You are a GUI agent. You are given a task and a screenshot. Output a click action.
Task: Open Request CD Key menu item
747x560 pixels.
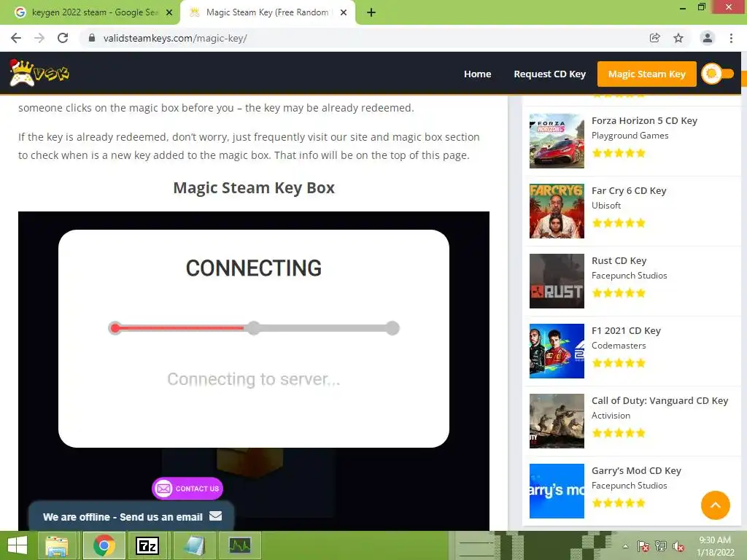(x=549, y=74)
